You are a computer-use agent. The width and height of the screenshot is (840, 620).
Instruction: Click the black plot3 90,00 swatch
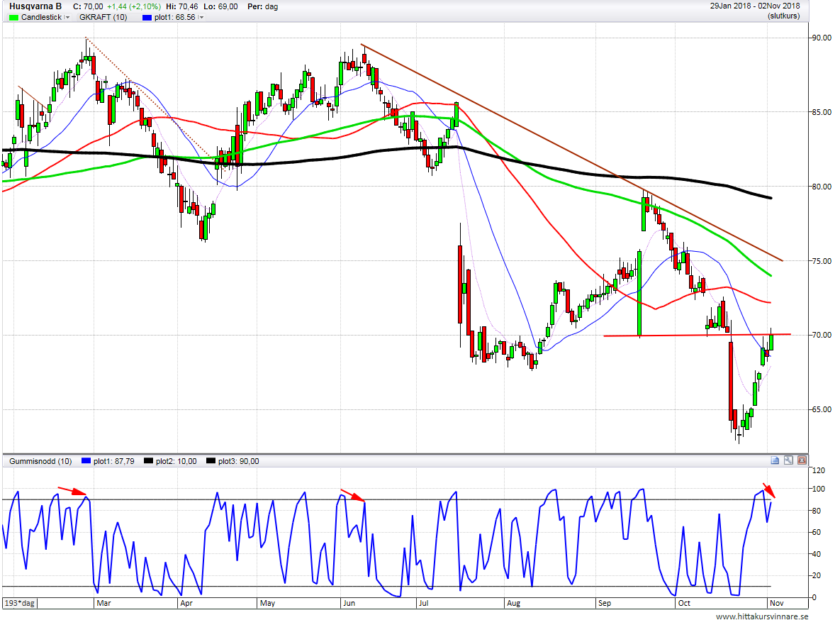211,461
